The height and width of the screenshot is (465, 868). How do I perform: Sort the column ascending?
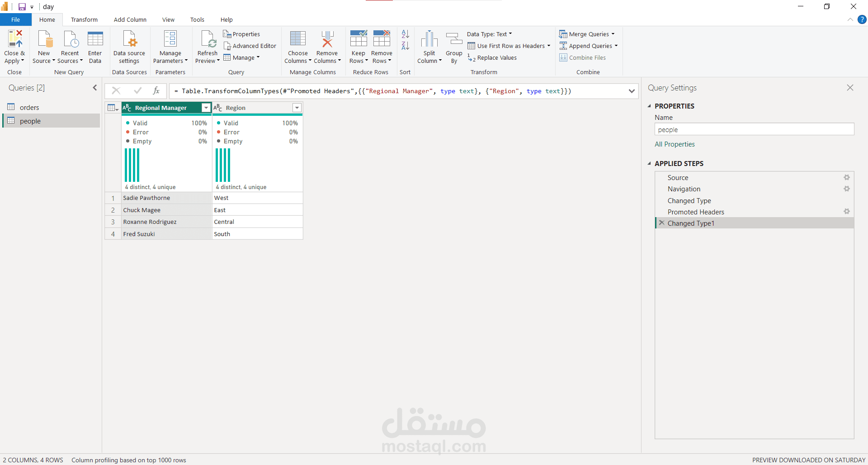(405, 34)
